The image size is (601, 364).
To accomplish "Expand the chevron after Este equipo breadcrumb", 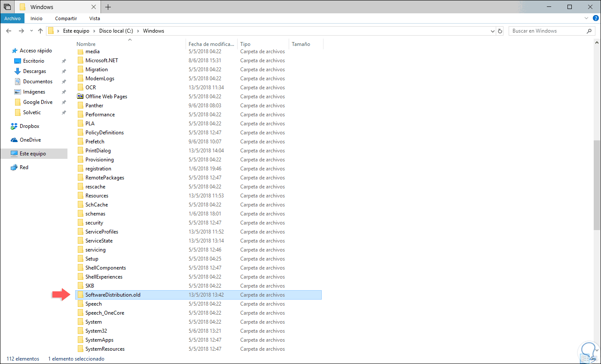I will 94,31.
